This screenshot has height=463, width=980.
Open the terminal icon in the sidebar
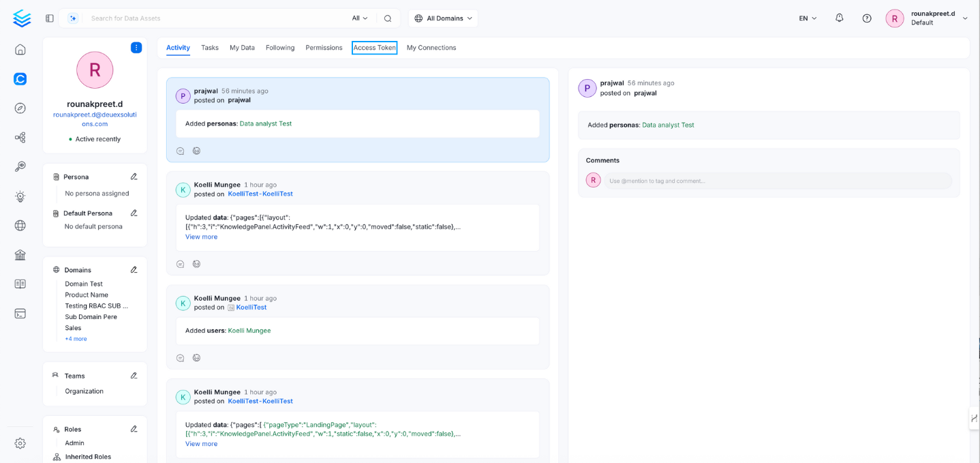point(20,313)
